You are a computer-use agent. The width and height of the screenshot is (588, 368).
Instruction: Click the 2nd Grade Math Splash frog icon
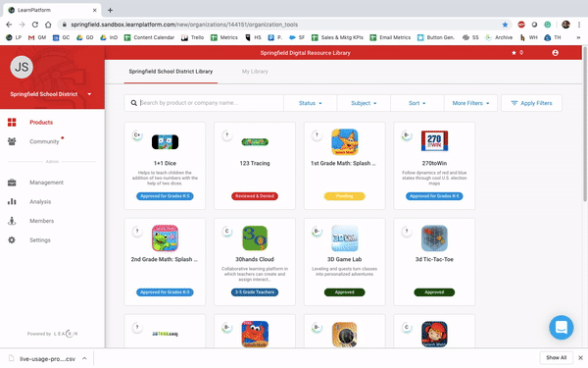[x=165, y=238]
